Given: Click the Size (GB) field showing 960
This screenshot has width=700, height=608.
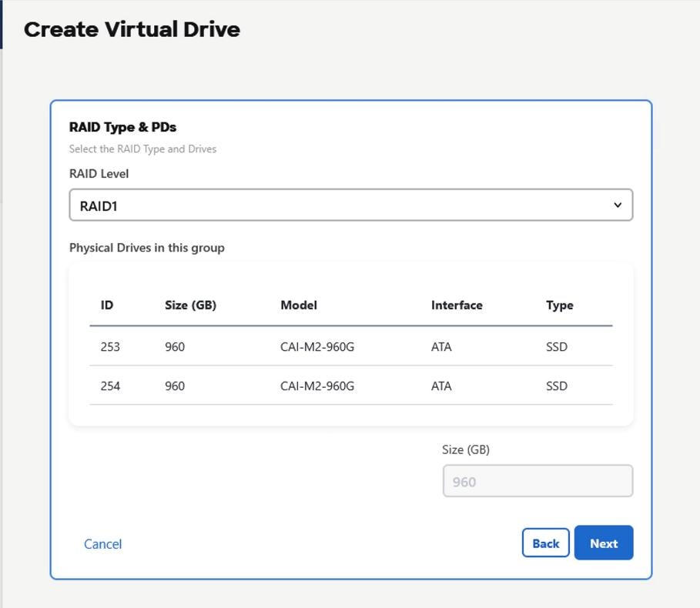Looking at the screenshot, I should pyautogui.click(x=538, y=481).
